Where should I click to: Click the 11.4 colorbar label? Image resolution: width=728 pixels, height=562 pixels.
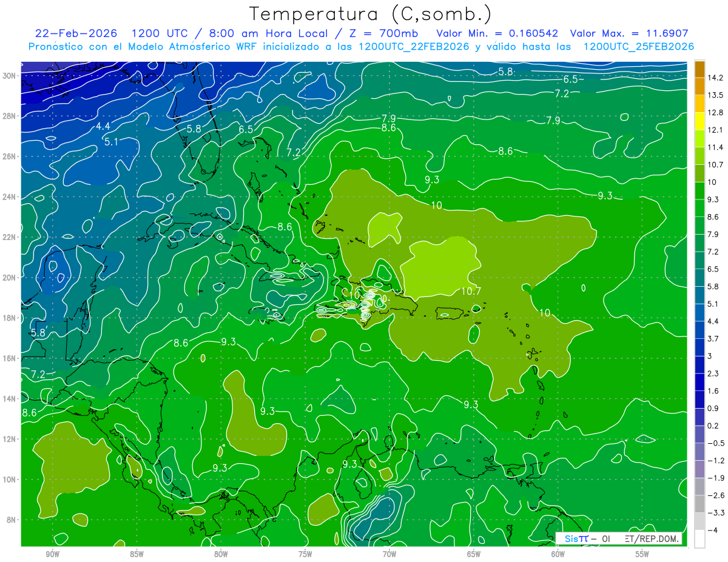coord(715,147)
